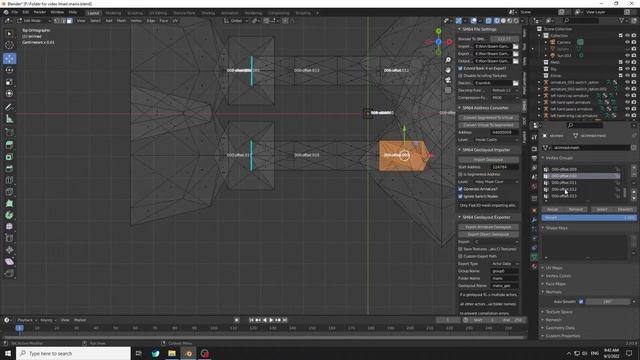Viewport: 640px width, 360px height.
Task: Click the viewport zoom magnifier icon
Action: coord(448,60)
